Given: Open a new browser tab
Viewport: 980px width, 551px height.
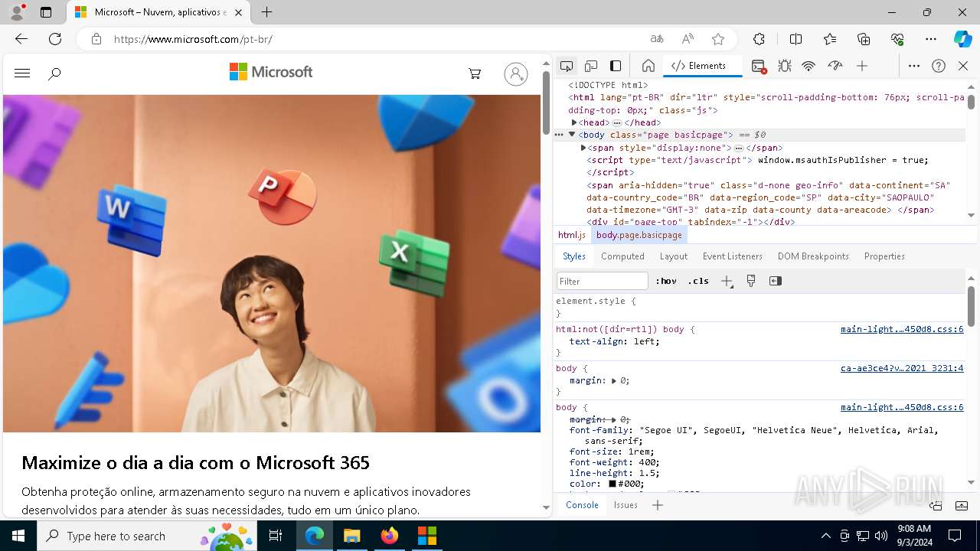Looking at the screenshot, I should point(266,12).
